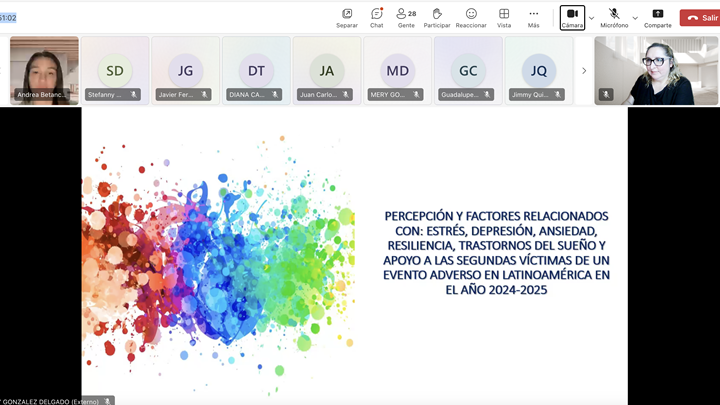Viewport: 720px width, 405px height.
Task: Show the Gente participants list
Action: (x=405, y=15)
